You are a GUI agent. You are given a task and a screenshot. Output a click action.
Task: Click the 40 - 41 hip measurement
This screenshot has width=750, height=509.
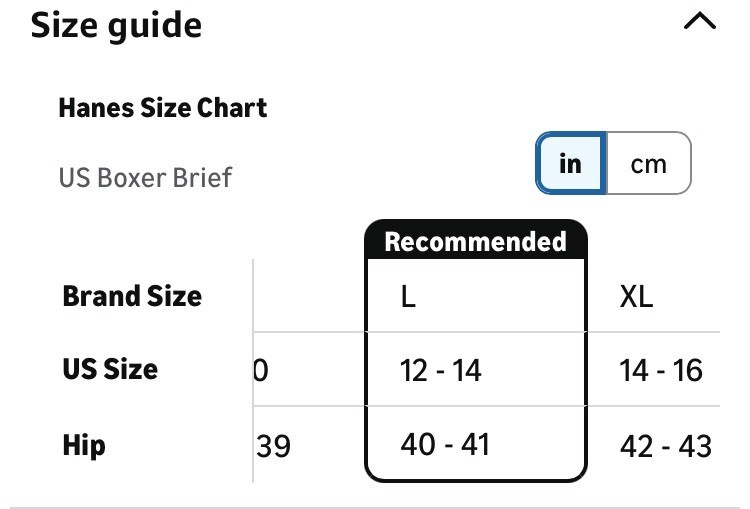pyautogui.click(x=445, y=444)
